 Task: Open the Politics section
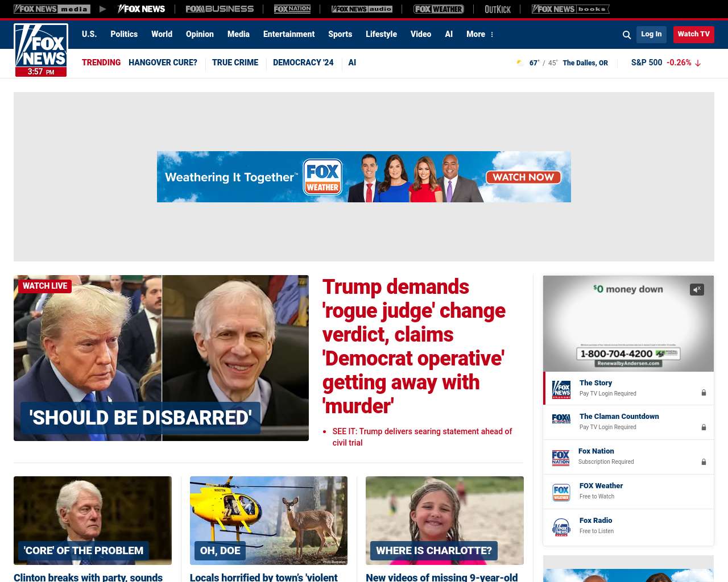tap(124, 34)
